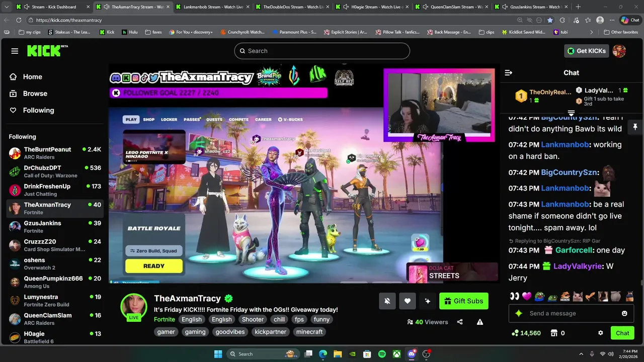The image size is (644, 362).
Task: Send message with Chat button
Action: pyautogui.click(x=622, y=333)
